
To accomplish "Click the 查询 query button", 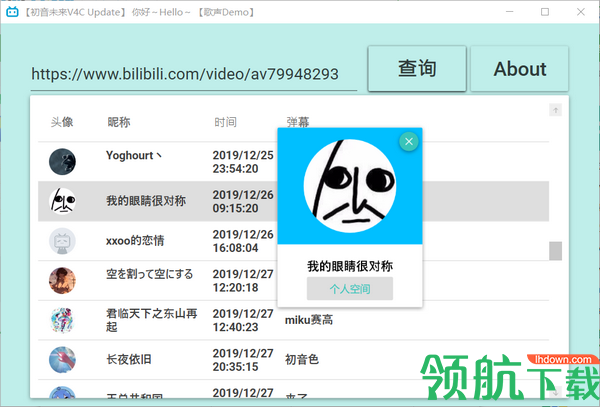I will [x=417, y=69].
